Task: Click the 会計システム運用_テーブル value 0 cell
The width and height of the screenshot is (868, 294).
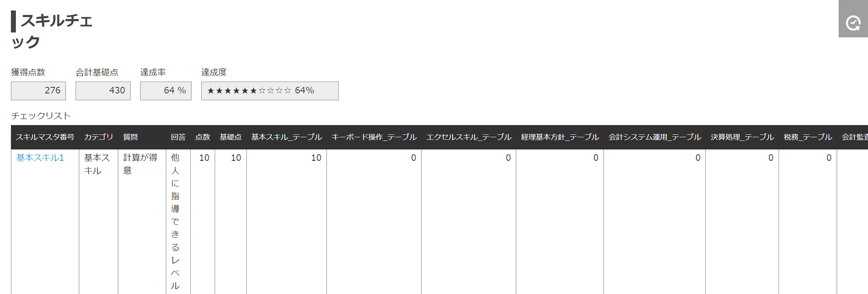Action: [655, 221]
